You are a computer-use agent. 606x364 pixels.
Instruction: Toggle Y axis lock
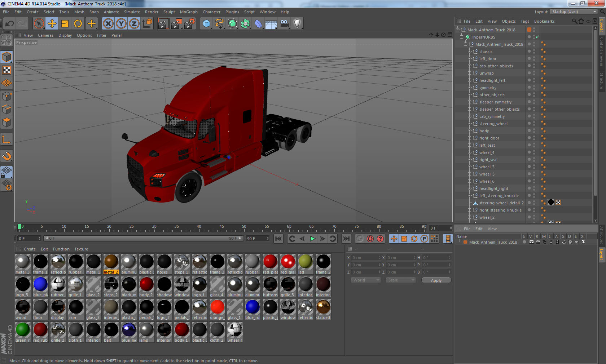(x=121, y=24)
